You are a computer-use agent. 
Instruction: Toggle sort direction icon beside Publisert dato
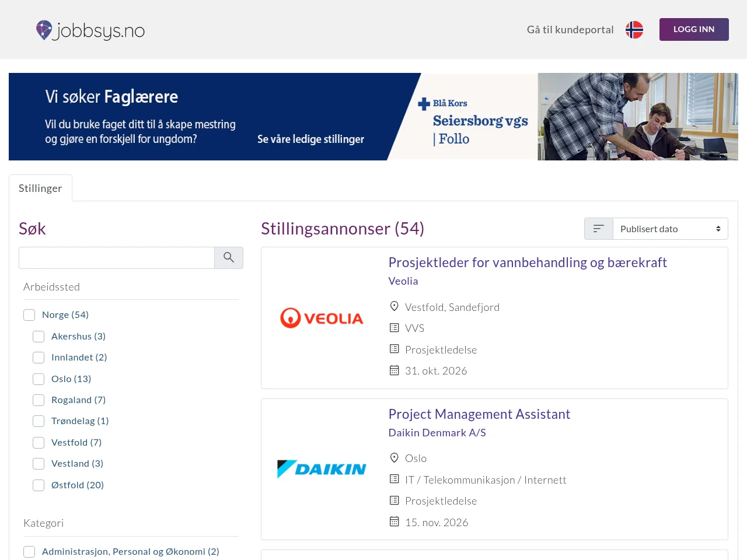pos(599,229)
